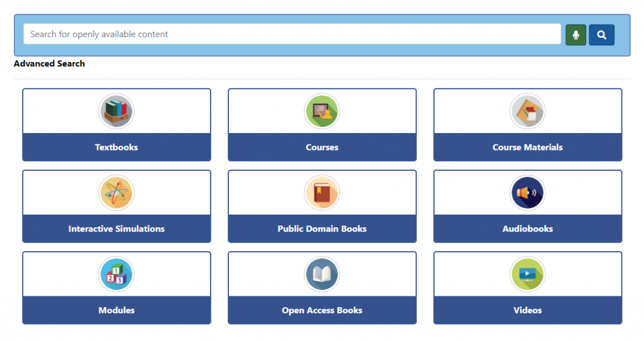The image size is (644, 341).
Task: Browse the Audiobooks label bar
Action: pos(527,229)
